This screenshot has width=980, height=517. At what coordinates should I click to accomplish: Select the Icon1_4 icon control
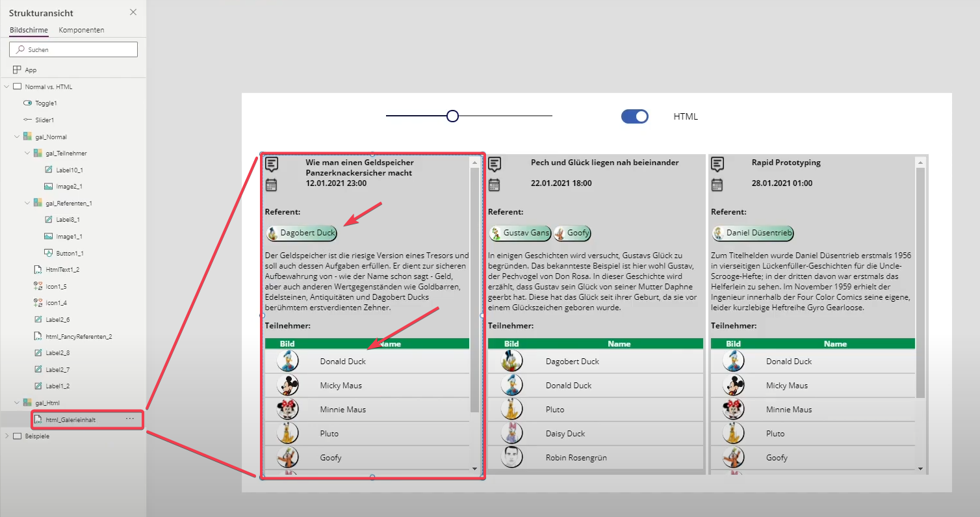38,302
